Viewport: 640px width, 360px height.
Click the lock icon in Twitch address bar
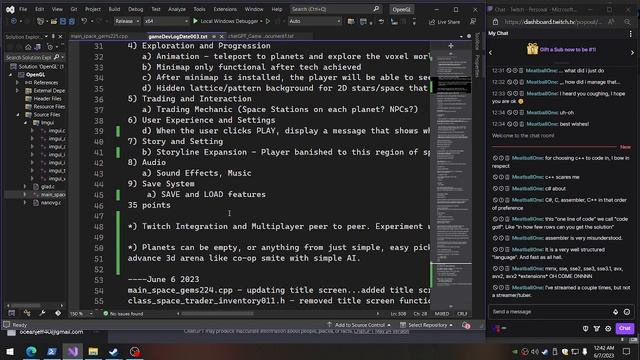496,22
